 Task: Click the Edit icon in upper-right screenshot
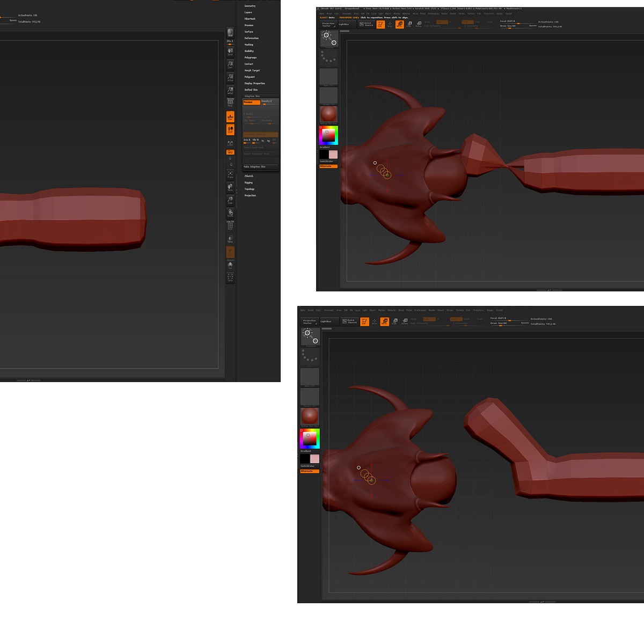[380, 24]
